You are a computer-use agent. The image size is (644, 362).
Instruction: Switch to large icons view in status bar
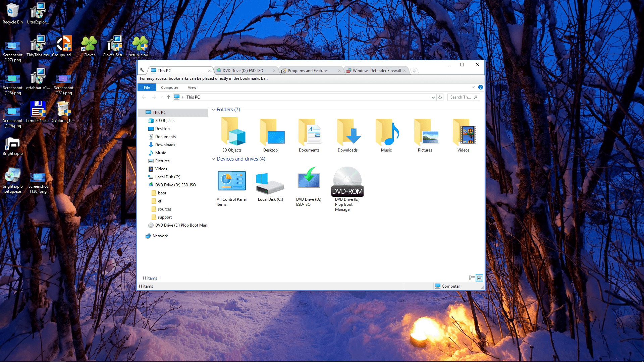point(480,278)
